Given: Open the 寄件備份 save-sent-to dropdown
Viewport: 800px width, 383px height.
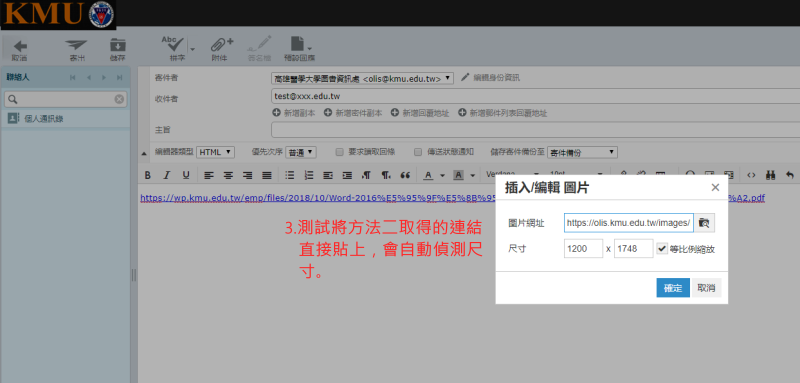Looking at the screenshot, I should (x=582, y=152).
